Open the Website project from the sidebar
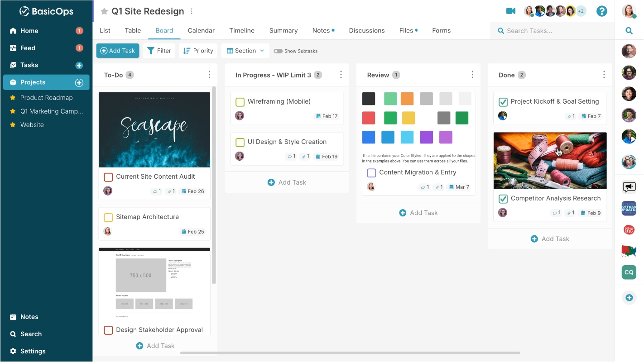This screenshot has height=362, width=644. coord(31,124)
